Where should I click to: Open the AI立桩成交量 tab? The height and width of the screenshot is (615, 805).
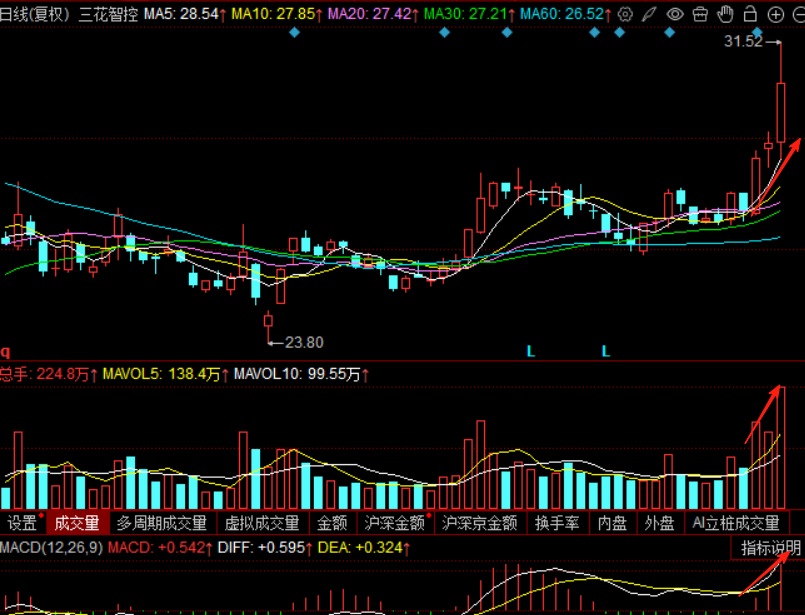[x=736, y=523]
